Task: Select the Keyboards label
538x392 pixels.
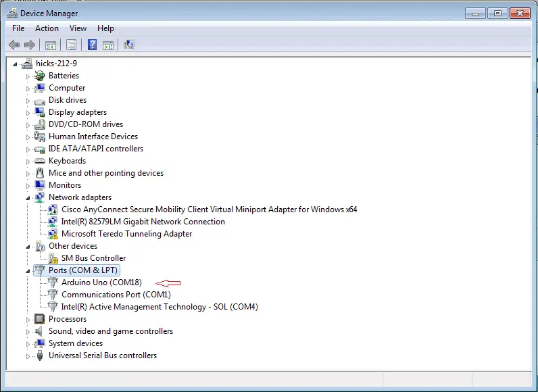Action: [x=68, y=161]
